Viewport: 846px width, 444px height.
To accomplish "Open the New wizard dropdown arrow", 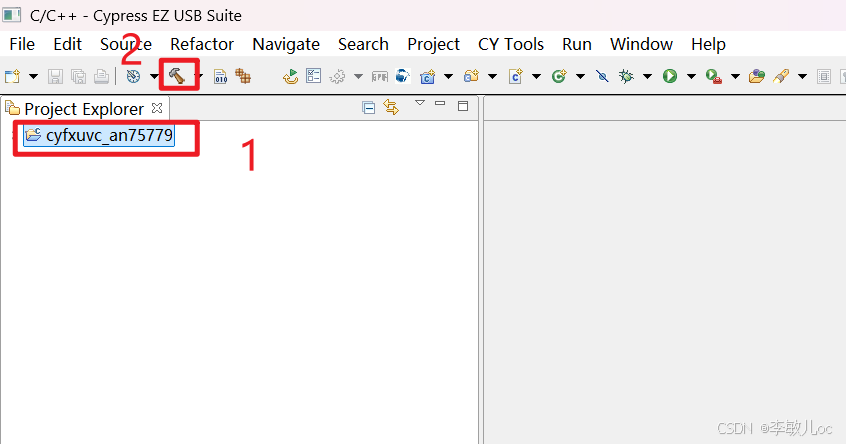I will coord(33,77).
